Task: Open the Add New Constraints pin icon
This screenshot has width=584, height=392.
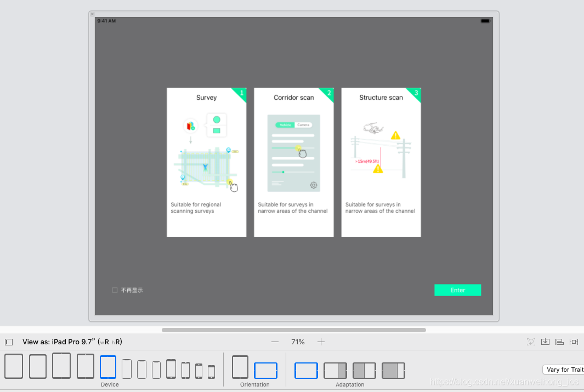Action: tap(574, 342)
